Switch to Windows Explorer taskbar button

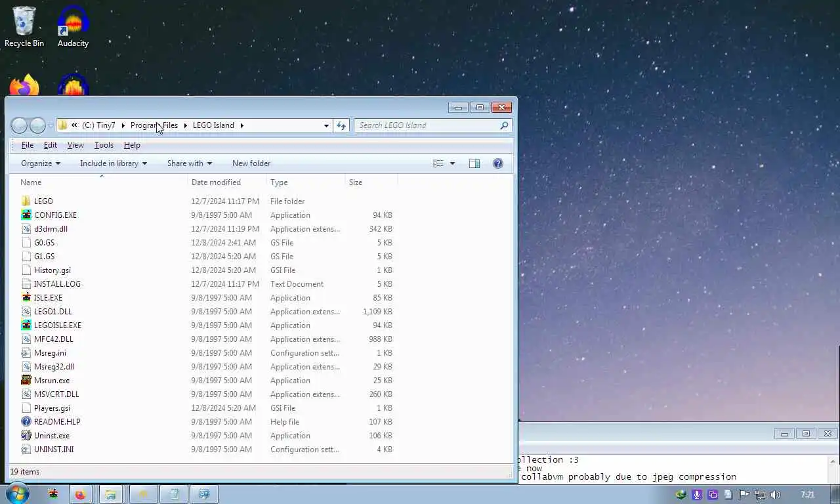click(x=111, y=494)
